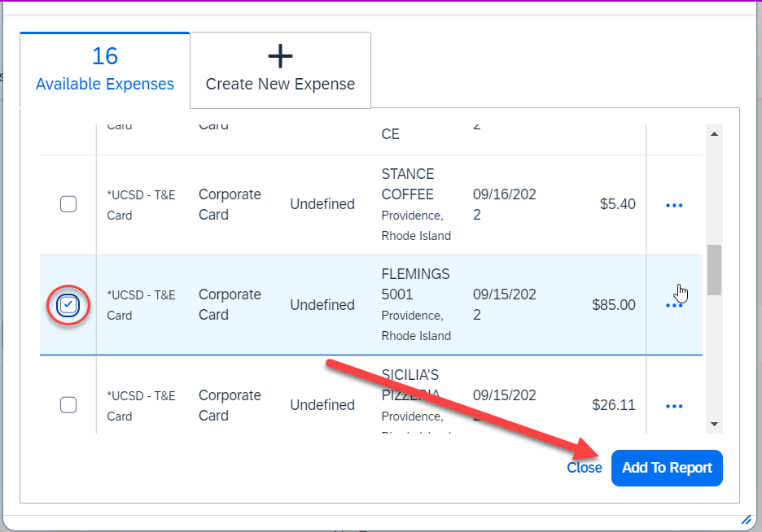Click the Close link
Viewport: 762px width, 532px height.
pos(585,468)
